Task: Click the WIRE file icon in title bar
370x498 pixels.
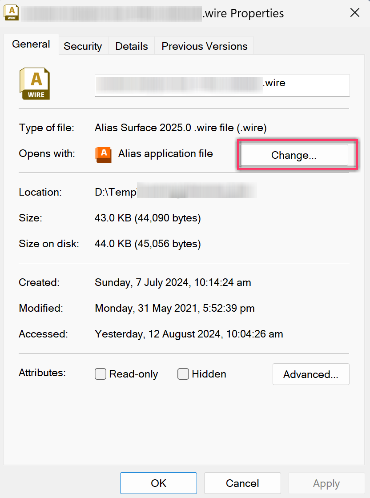Action: tap(11, 13)
